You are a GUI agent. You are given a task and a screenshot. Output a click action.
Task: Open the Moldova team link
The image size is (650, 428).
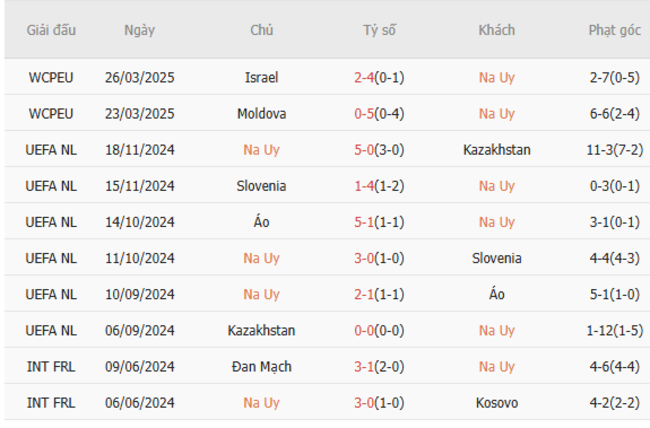click(x=262, y=113)
